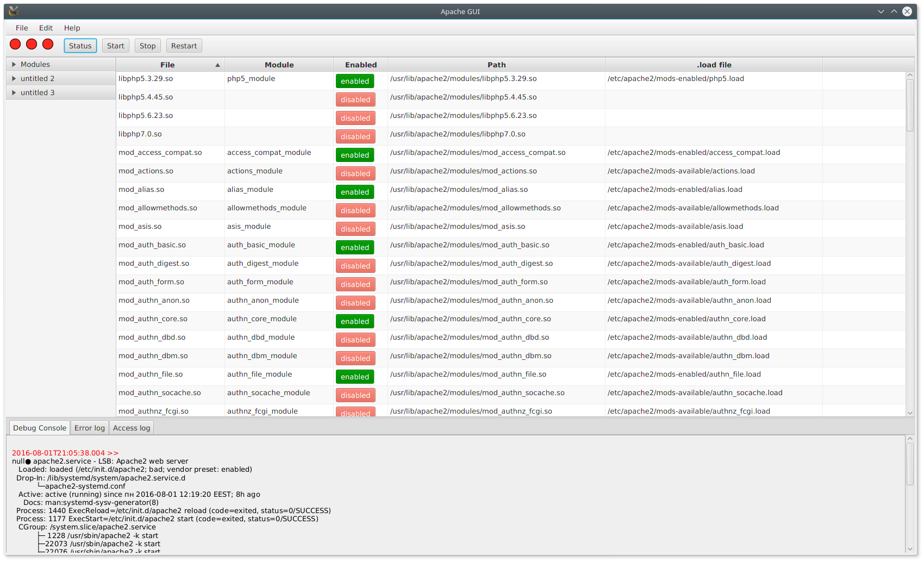Click the Start button

(115, 46)
